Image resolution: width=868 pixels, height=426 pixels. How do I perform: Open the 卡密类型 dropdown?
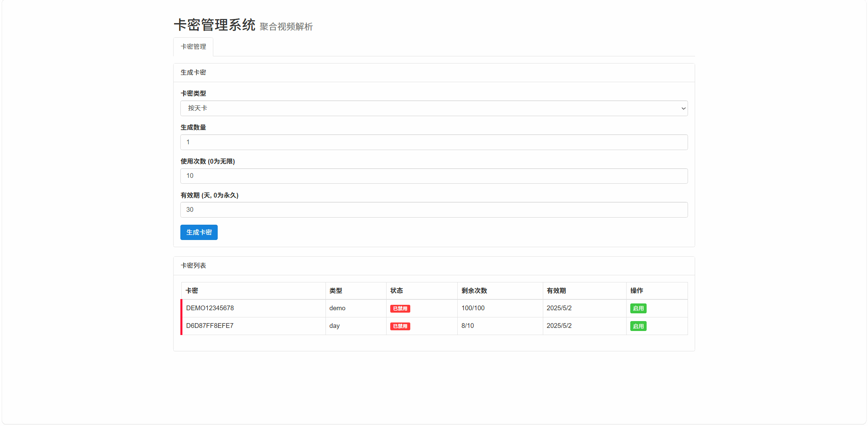433,108
